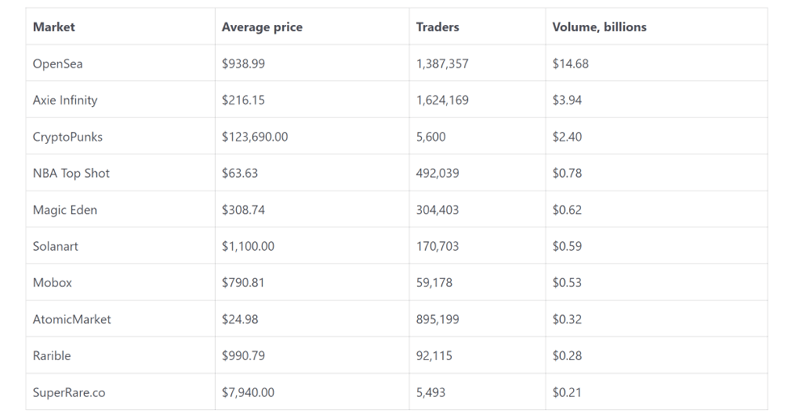Select CryptoPunks average price $123,690.00

[x=255, y=137]
